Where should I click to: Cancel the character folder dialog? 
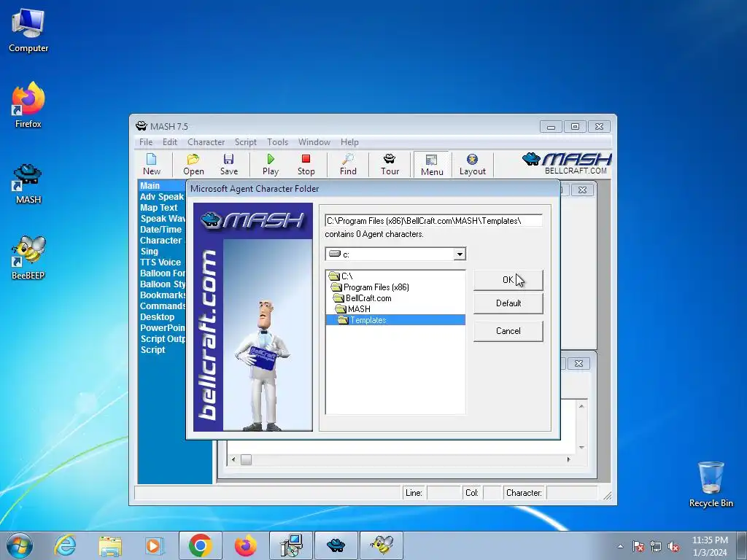pos(508,331)
